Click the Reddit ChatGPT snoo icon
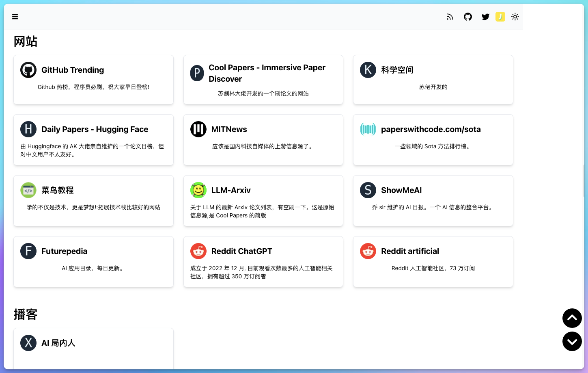Screen dimensions: 588x373 point(198,251)
